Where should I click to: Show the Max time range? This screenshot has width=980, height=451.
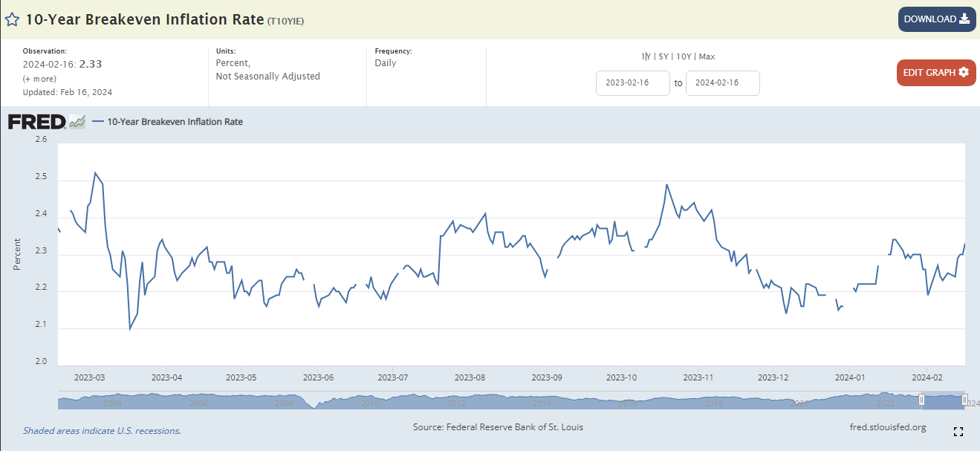point(707,56)
